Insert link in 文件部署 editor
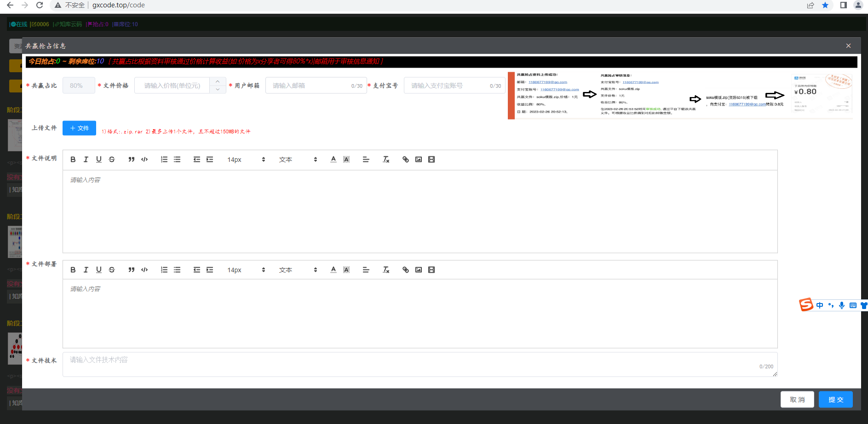Image resolution: width=868 pixels, height=424 pixels. tap(406, 270)
